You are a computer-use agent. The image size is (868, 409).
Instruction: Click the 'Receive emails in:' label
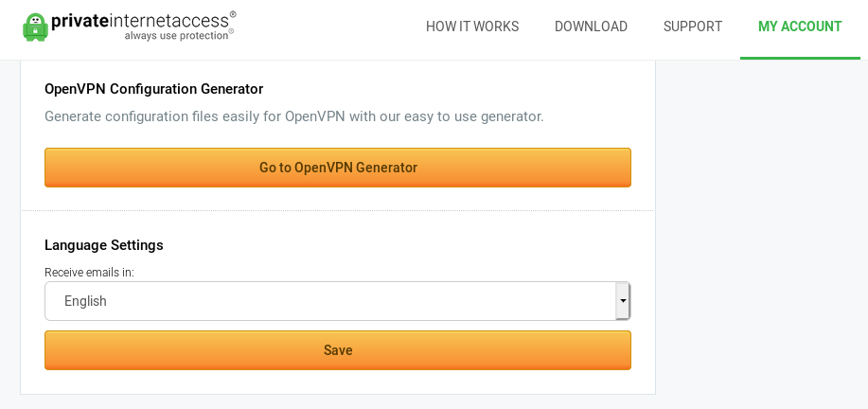[x=89, y=273]
